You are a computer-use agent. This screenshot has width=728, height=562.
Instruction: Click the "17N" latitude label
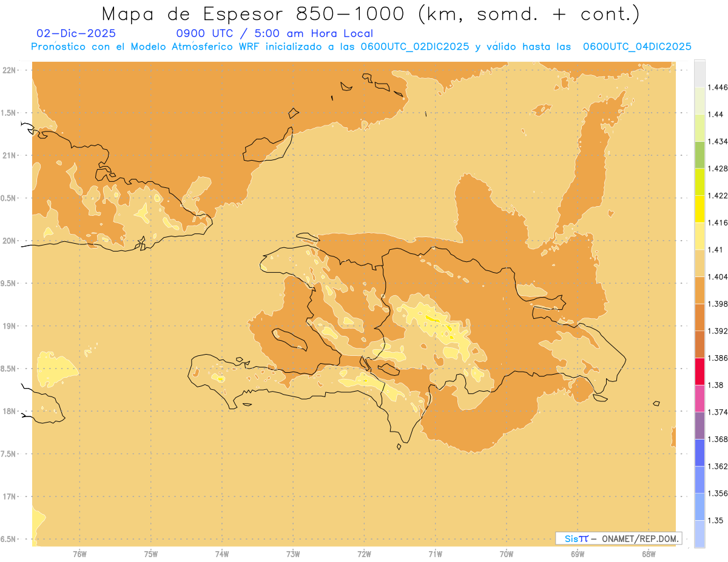tap(9, 497)
